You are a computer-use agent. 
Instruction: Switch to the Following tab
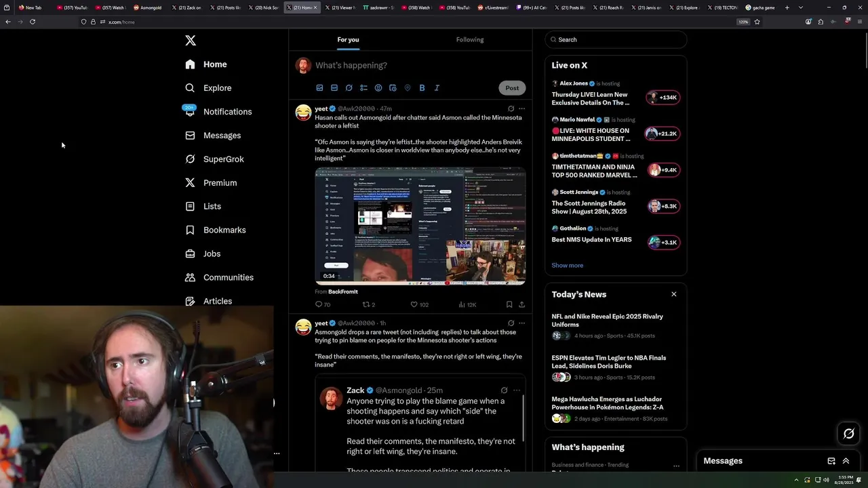470,39
